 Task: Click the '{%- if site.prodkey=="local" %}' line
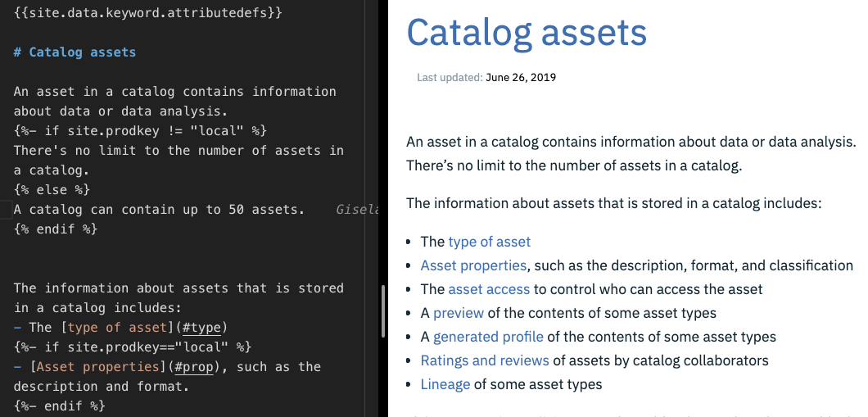tap(133, 347)
